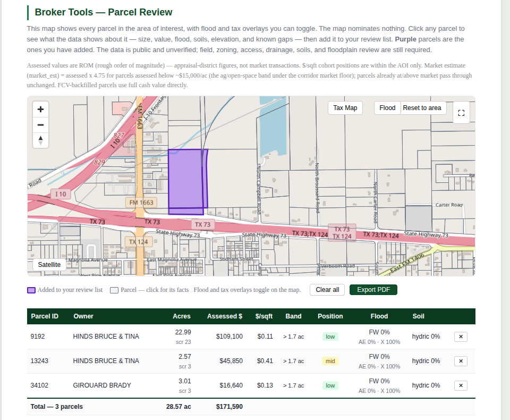Click the Parcel ID column header
The height and width of the screenshot is (420, 510).
(45, 316)
